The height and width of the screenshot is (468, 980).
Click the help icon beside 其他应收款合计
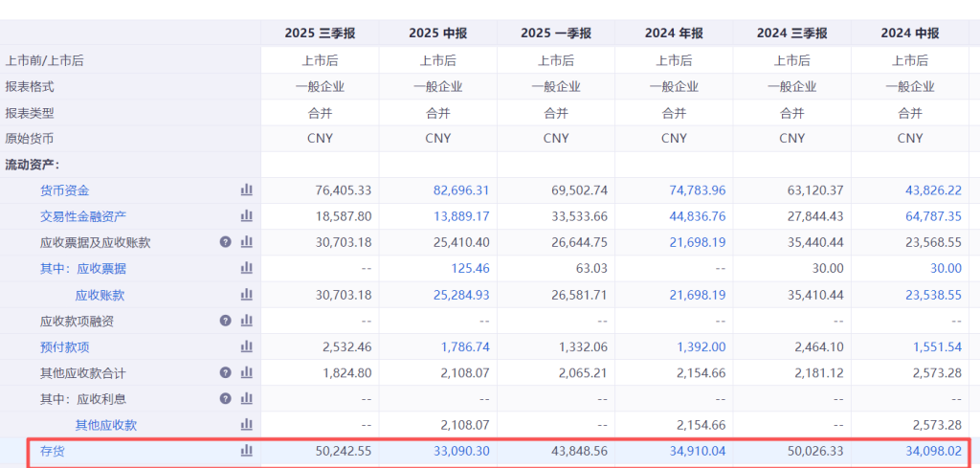(226, 372)
